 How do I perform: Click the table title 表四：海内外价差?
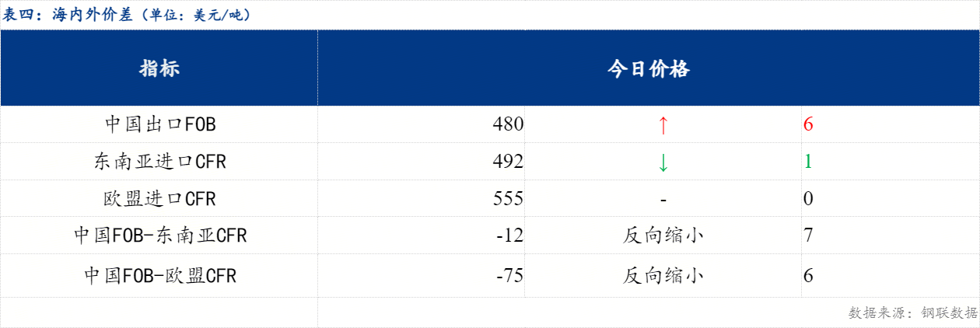tap(128, 15)
